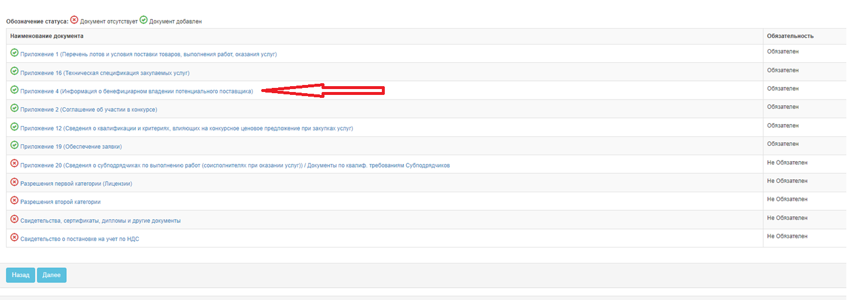The image size is (868, 300).
Task: Click red cross icon beside Приложение 20
Action: click(15, 164)
